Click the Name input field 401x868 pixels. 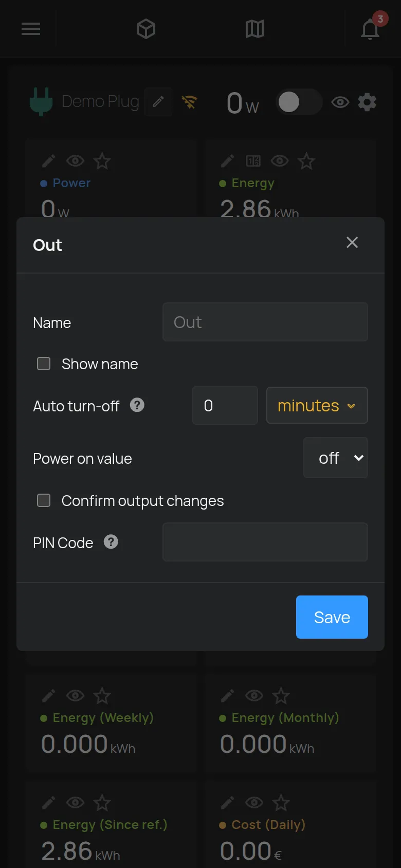(x=265, y=322)
